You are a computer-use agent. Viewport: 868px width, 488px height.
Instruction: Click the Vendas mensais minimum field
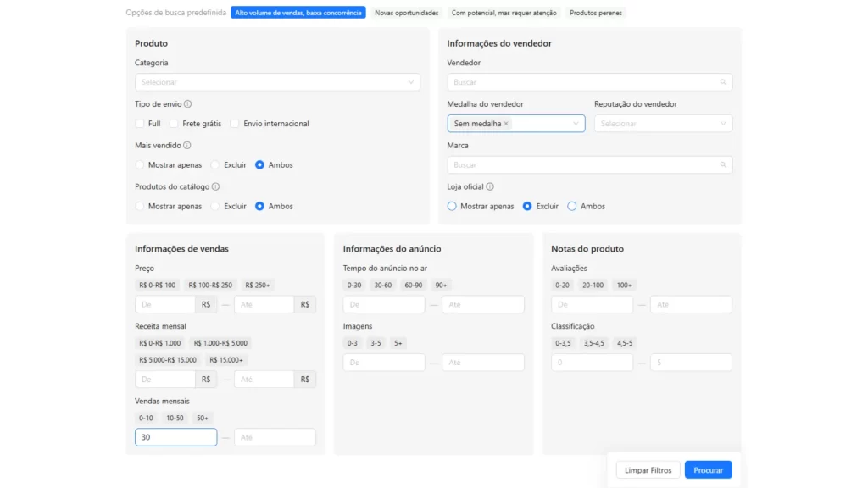[x=175, y=437]
